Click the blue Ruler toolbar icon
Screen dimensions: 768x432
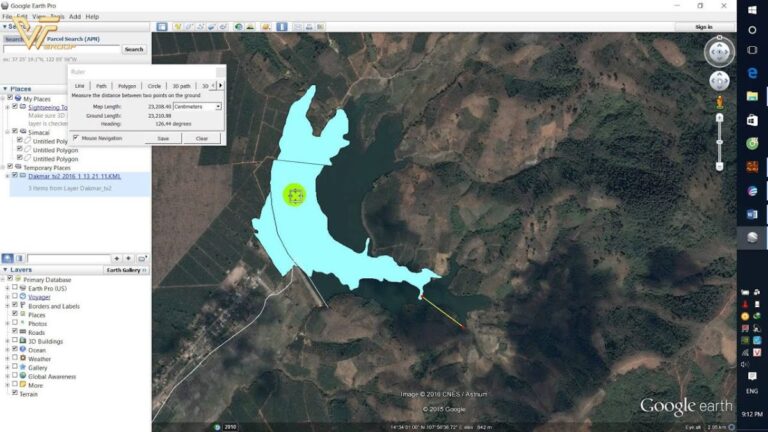point(282,27)
